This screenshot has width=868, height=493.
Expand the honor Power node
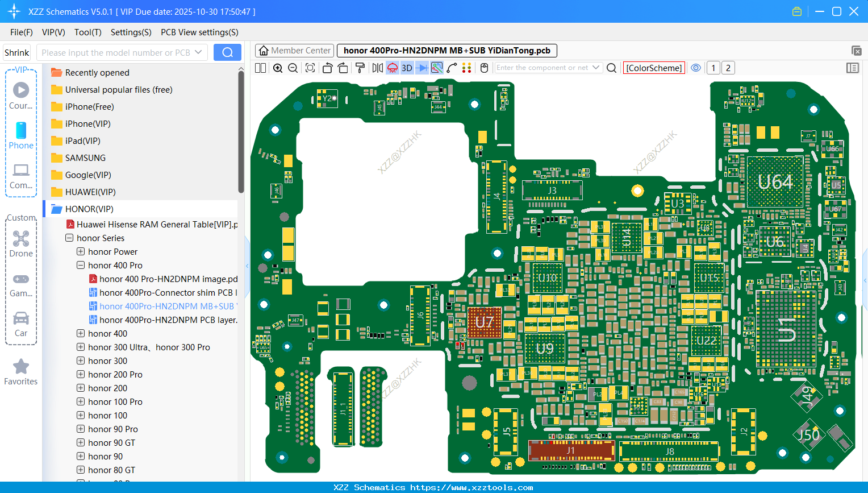(81, 252)
